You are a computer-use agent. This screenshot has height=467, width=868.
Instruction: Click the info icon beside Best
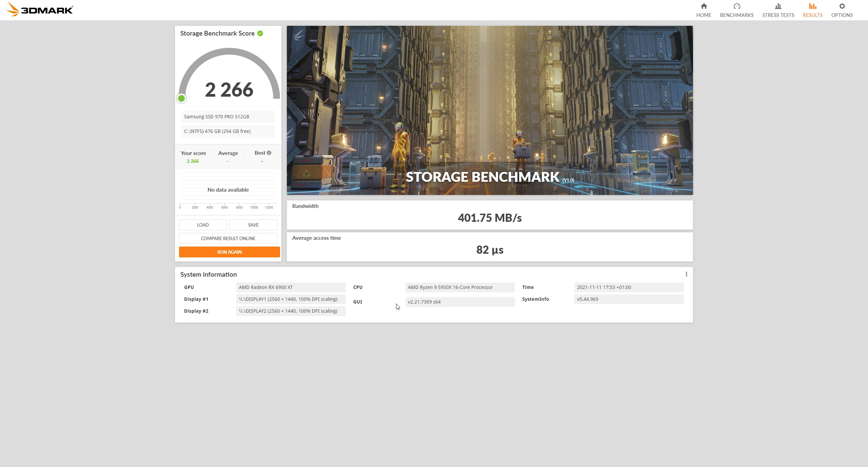point(269,152)
